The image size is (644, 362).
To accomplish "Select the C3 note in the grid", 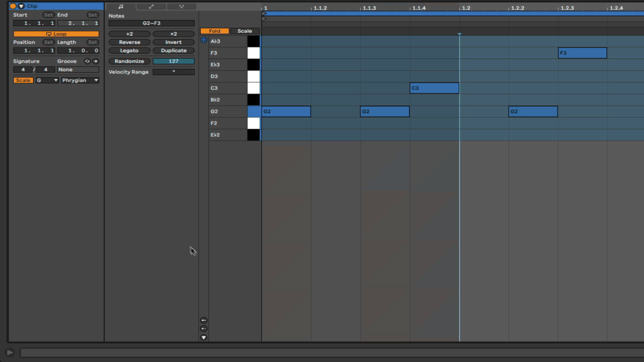I will pyautogui.click(x=434, y=88).
